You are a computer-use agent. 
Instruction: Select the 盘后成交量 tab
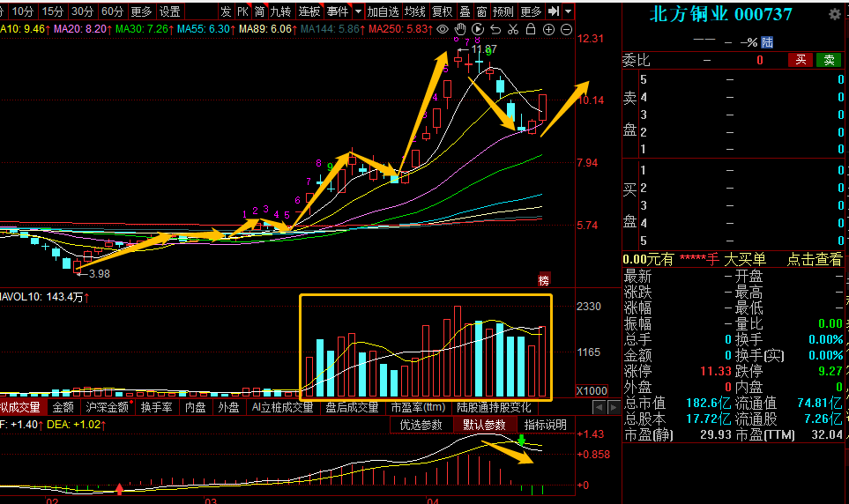[352, 407]
